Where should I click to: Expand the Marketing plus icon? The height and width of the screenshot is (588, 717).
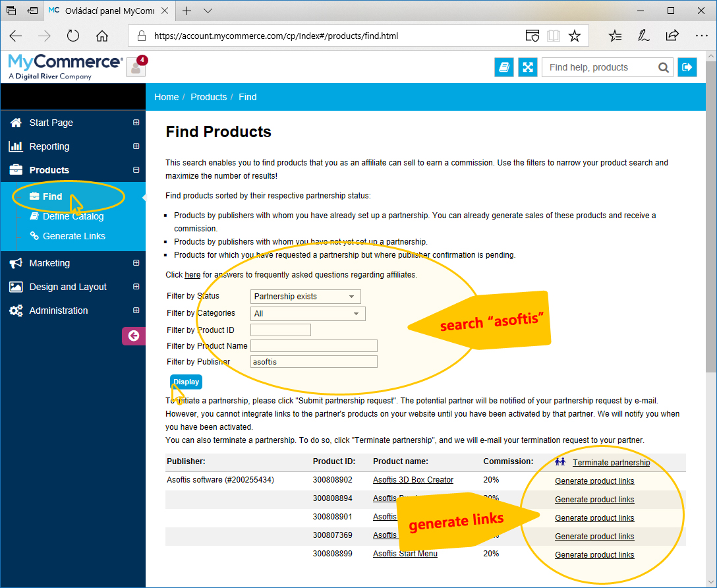point(136,263)
